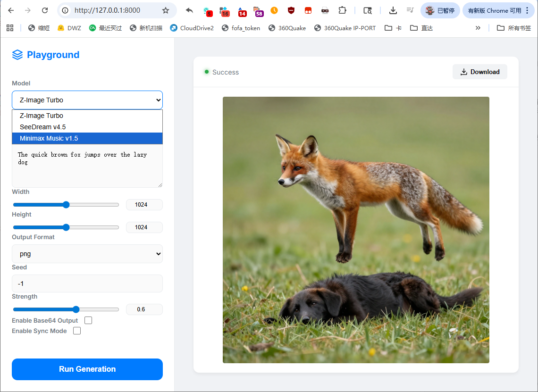Viewport: 538px width, 392px height.
Task: Open the CloudDrive2 bookmark
Action: pos(192,28)
